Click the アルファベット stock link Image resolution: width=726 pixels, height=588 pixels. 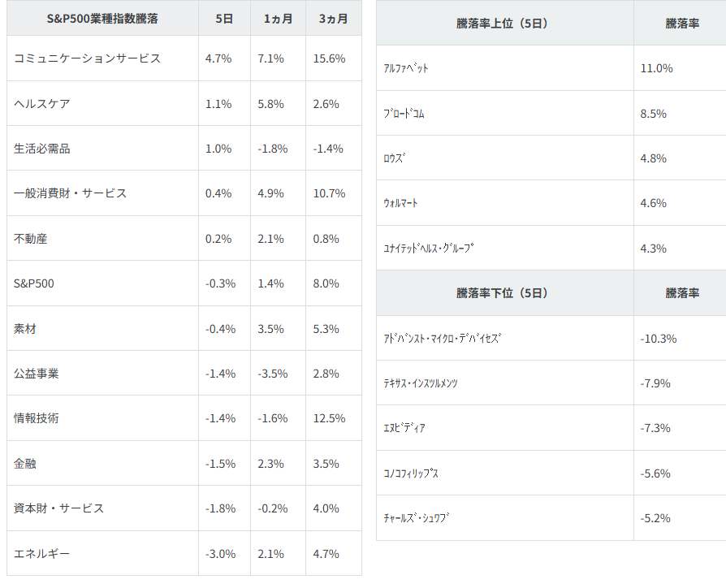[x=405, y=68]
